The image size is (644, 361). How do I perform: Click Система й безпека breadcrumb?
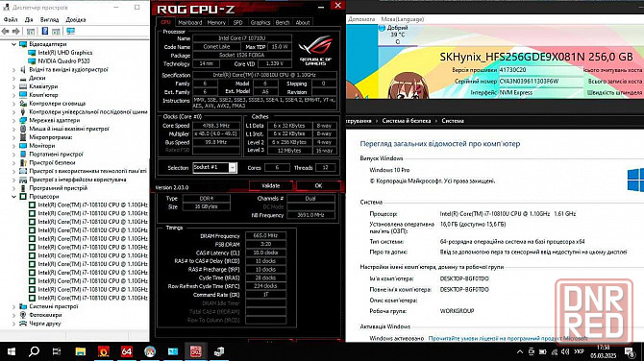coord(407,121)
